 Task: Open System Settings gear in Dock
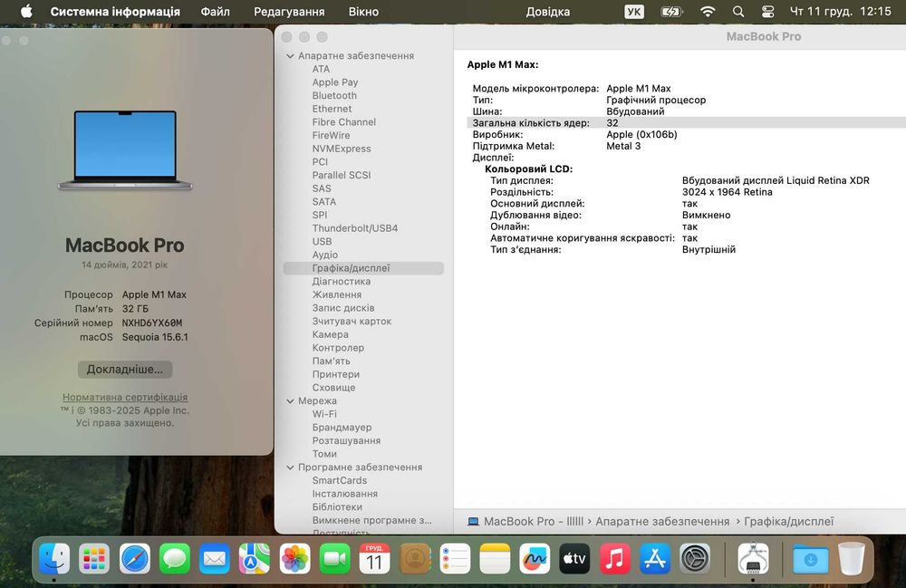point(695,558)
